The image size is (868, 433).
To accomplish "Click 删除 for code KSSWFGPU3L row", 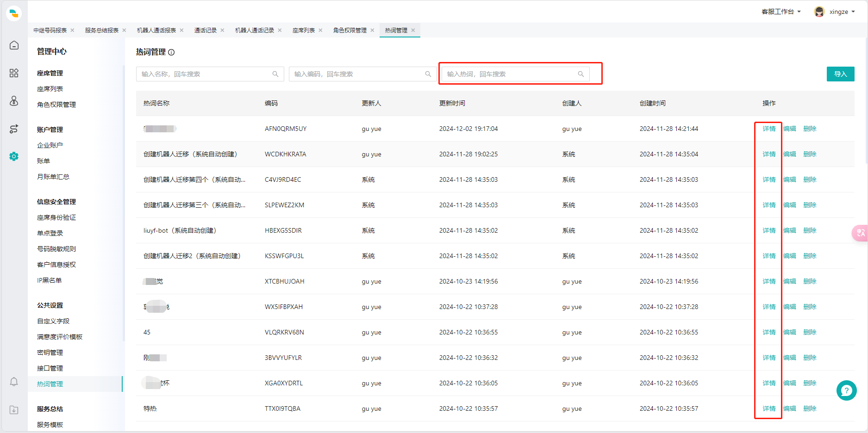I will pyautogui.click(x=810, y=256).
